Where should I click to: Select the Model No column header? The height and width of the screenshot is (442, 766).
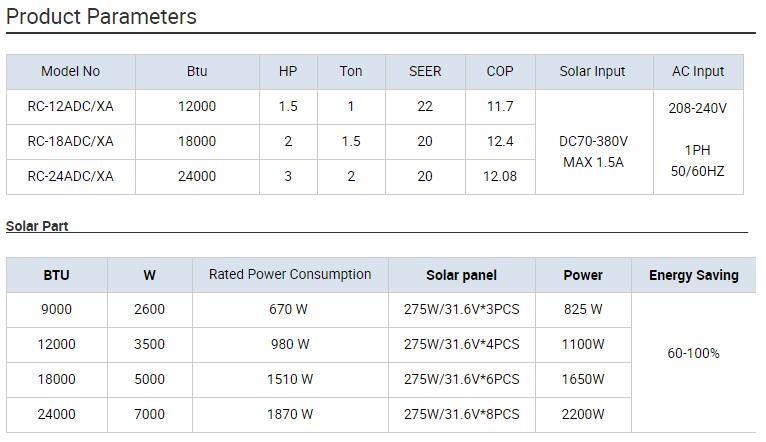point(70,72)
